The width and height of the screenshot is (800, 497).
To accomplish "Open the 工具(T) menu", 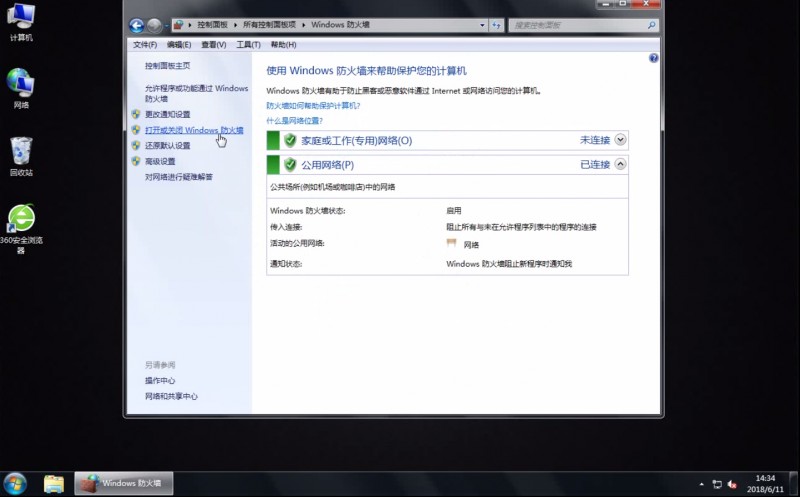I will 248,45.
